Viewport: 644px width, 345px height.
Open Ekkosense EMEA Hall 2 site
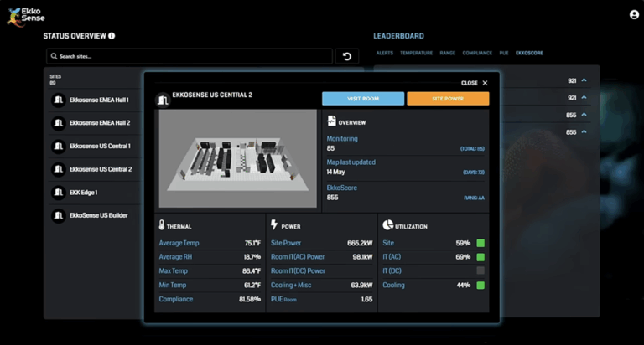[100, 123]
